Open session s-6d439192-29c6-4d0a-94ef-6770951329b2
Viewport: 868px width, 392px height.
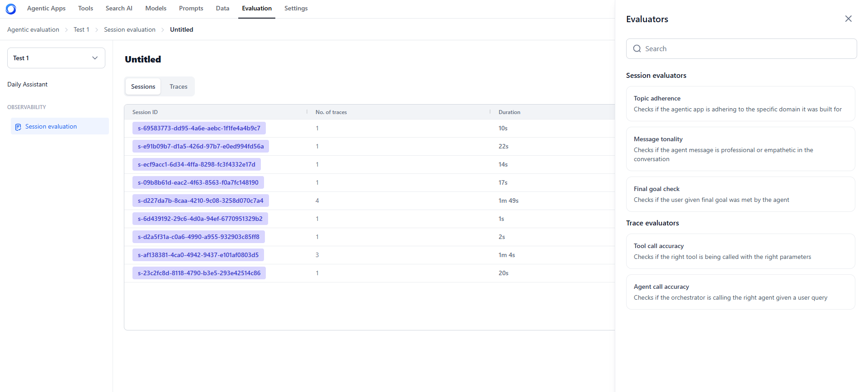pos(200,219)
